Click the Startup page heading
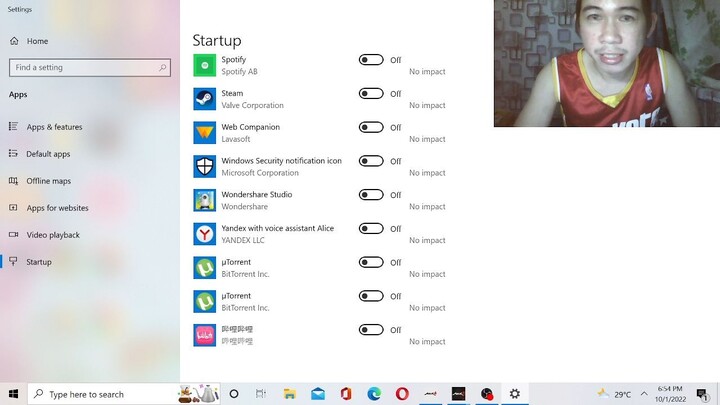720x405 pixels. point(217,40)
